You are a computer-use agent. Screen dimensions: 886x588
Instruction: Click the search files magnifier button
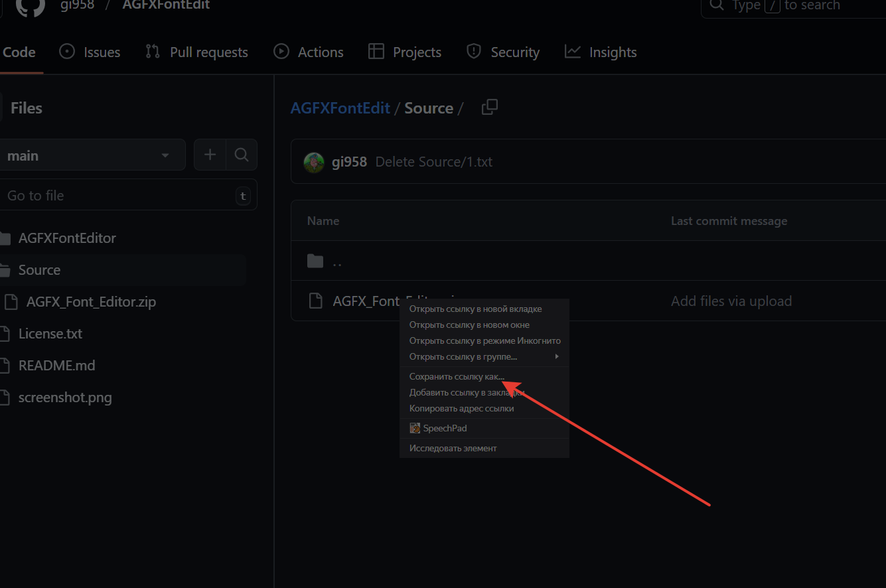tap(242, 155)
